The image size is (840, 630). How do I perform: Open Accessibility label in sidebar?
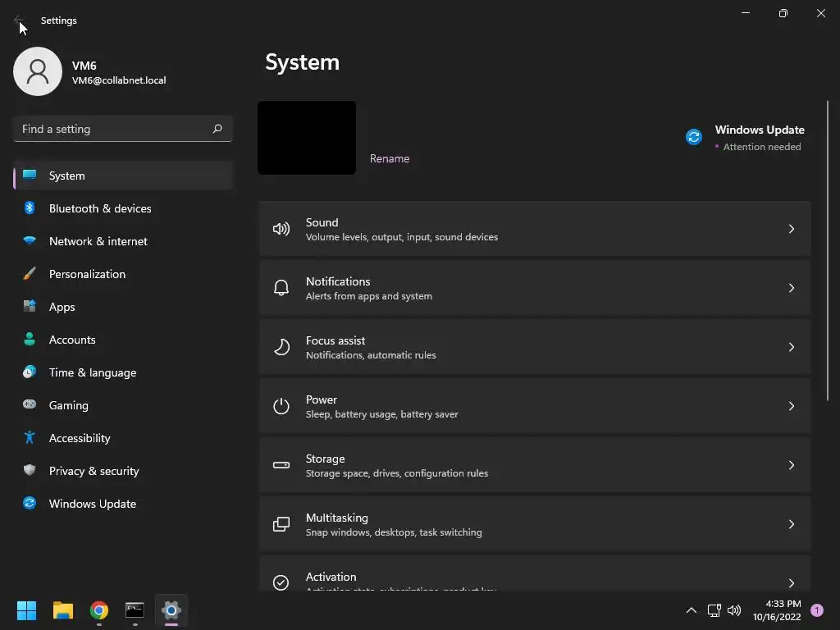coord(80,438)
